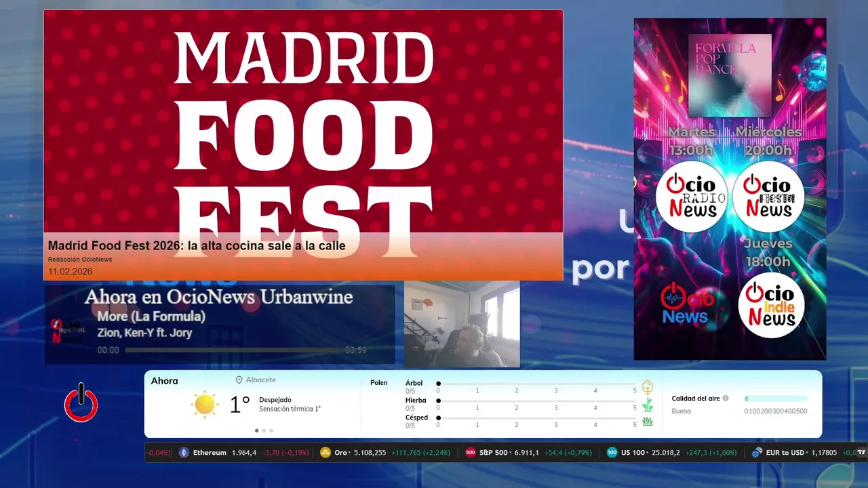Click the Oro change +111,765 (+2,24%)
868x488 pixels.
point(420,453)
